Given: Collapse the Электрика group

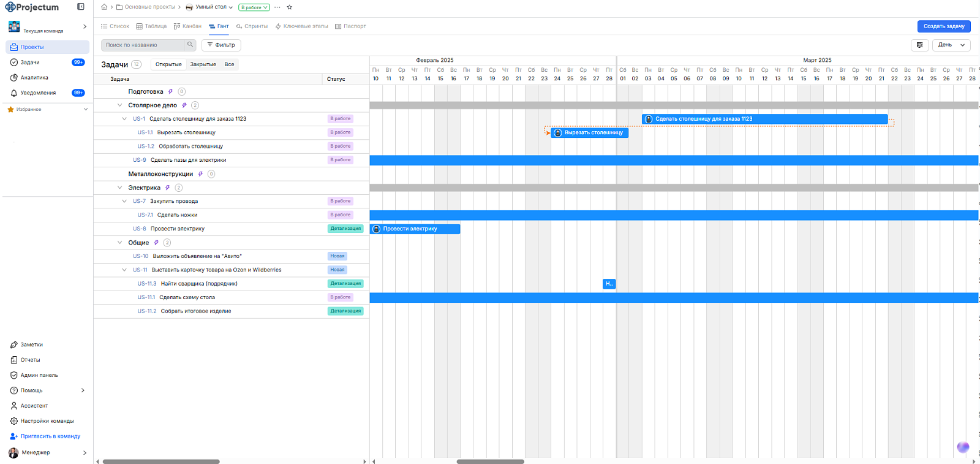Looking at the screenshot, I should [120, 188].
